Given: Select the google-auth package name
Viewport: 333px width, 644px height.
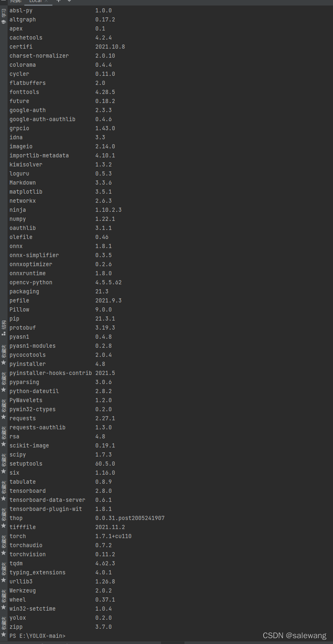Looking at the screenshot, I should [x=28, y=110].
